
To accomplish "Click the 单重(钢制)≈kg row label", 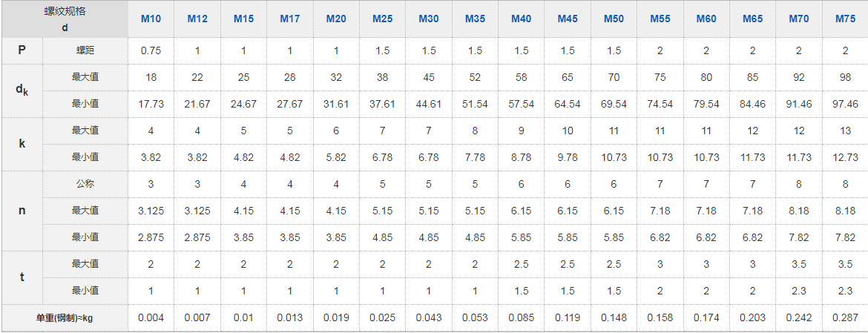I will point(65,318).
